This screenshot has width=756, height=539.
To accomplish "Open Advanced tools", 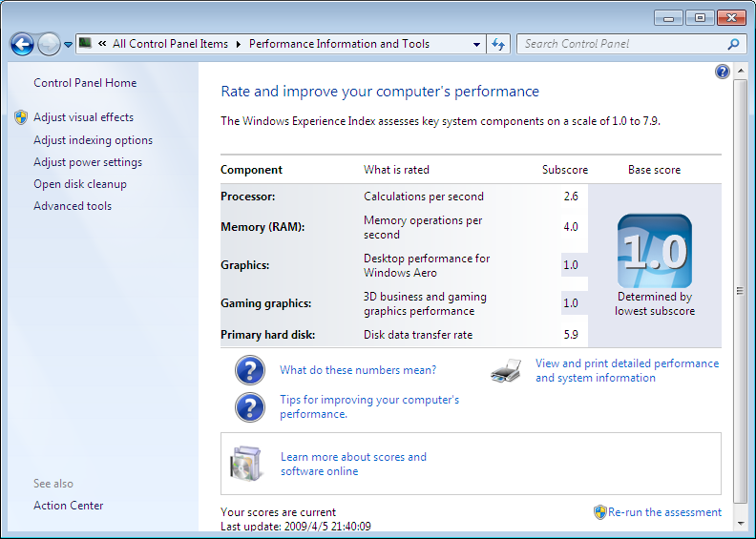I will (x=73, y=206).
